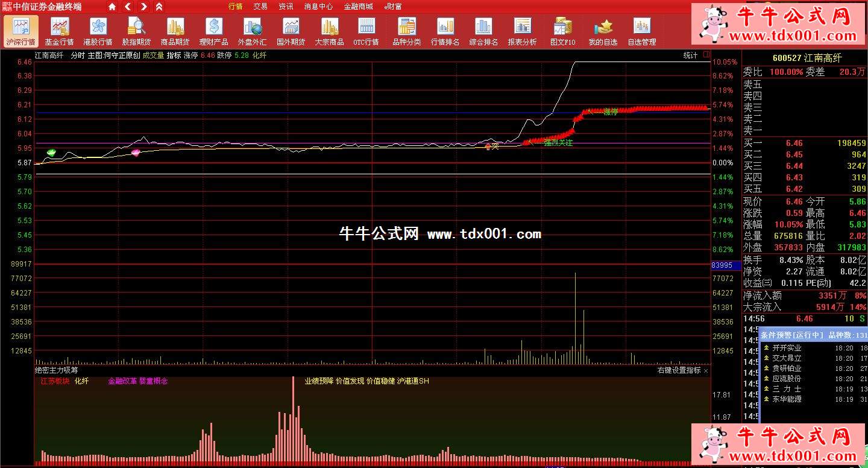Select the 沪港通SH tag
The image size is (868, 468).
click(413, 381)
